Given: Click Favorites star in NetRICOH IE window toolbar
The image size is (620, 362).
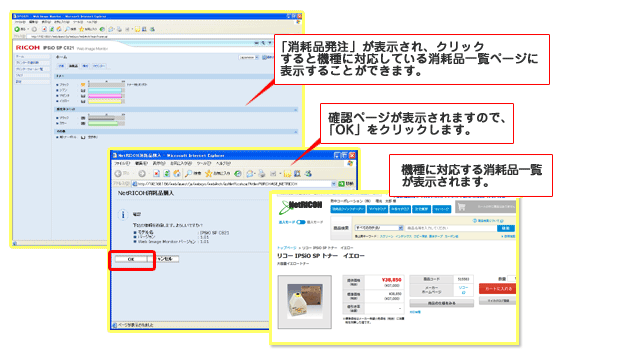Looking at the screenshot, I should pos(208,173).
